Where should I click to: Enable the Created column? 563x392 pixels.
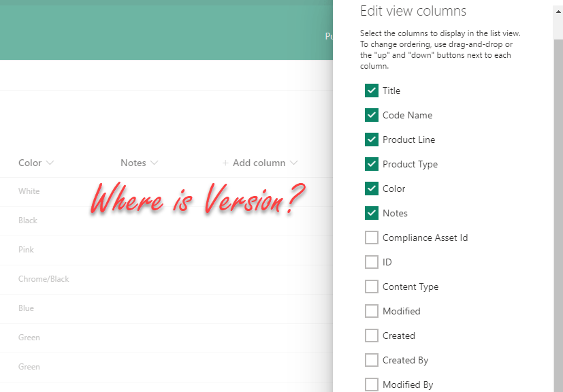pos(372,335)
